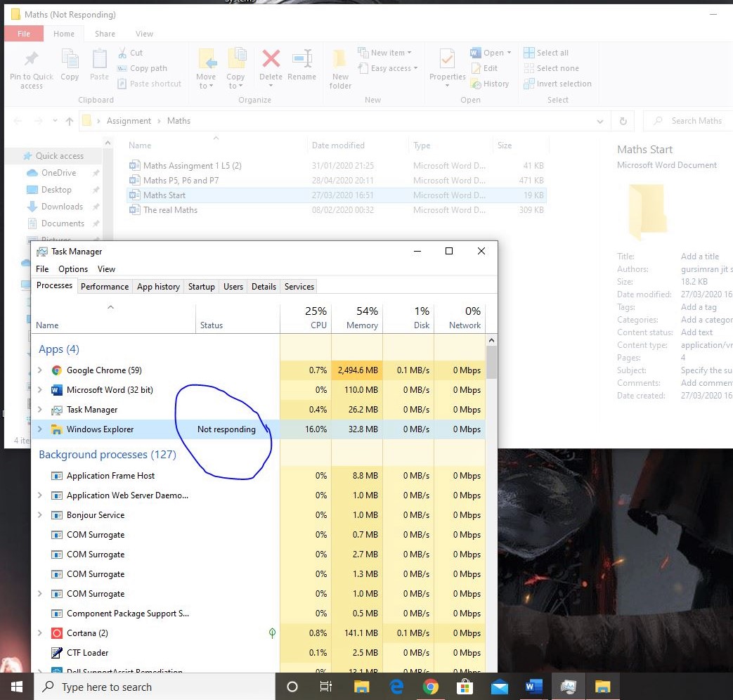733x700 pixels.
Task: Click Cortana red icon in process list
Action: coord(56,633)
